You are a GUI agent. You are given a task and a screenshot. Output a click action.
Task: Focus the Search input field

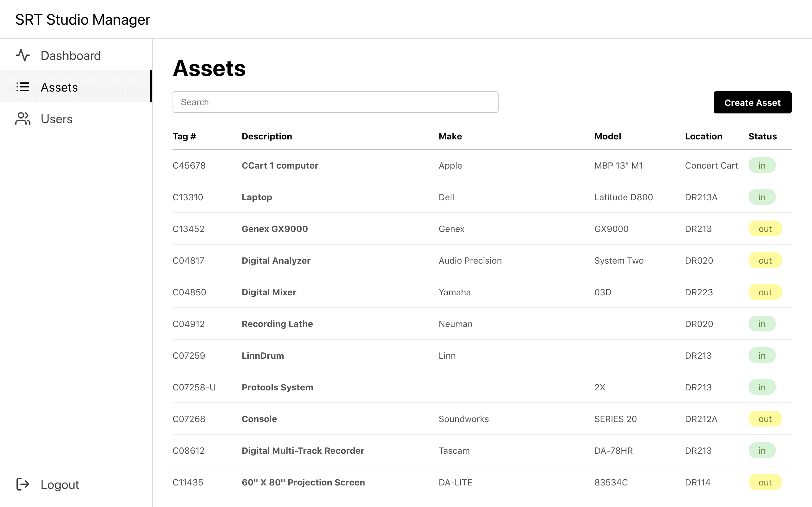pyautogui.click(x=335, y=102)
